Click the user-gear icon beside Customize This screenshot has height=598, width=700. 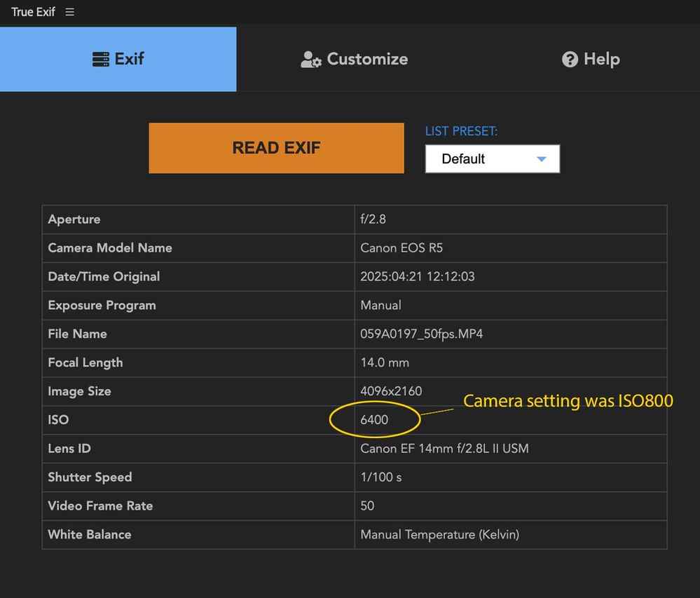[310, 60]
